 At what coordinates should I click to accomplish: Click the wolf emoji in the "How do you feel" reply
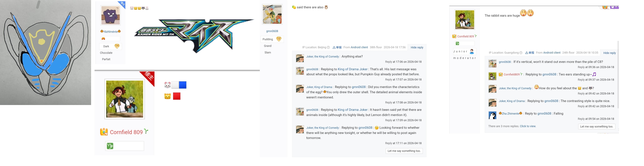590,88
